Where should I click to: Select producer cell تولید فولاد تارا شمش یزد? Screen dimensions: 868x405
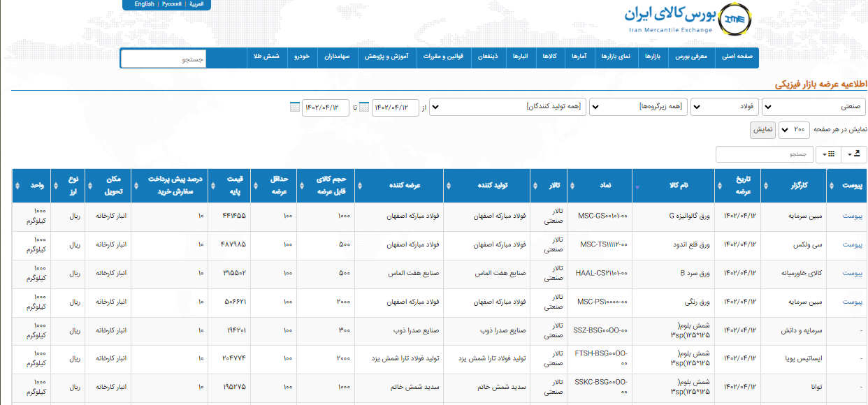[x=487, y=359]
